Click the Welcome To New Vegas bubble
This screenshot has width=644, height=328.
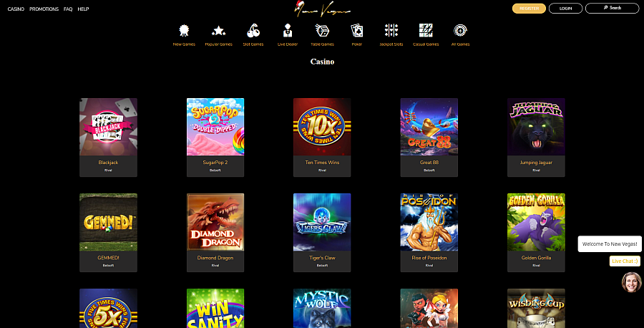click(610, 243)
